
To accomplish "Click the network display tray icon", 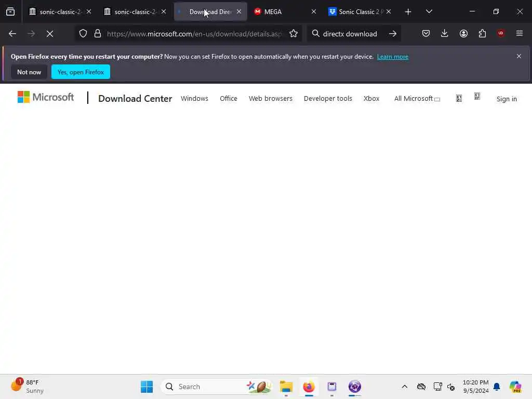I will pyautogui.click(x=437, y=387).
